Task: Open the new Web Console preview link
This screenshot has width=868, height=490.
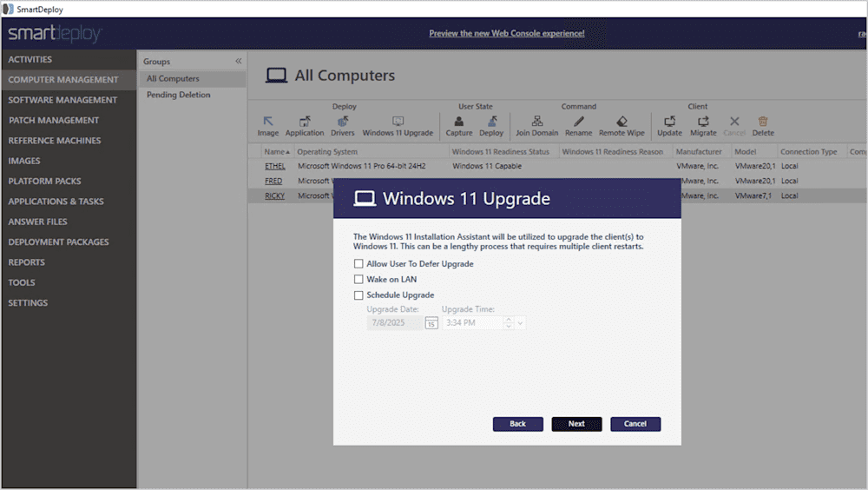Action: point(507,33)
